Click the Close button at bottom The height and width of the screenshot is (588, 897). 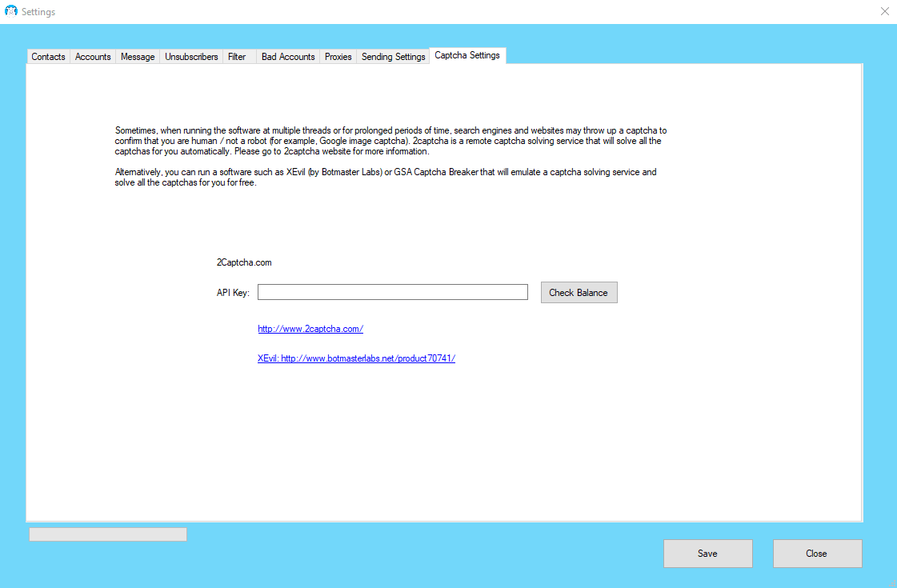817,554
